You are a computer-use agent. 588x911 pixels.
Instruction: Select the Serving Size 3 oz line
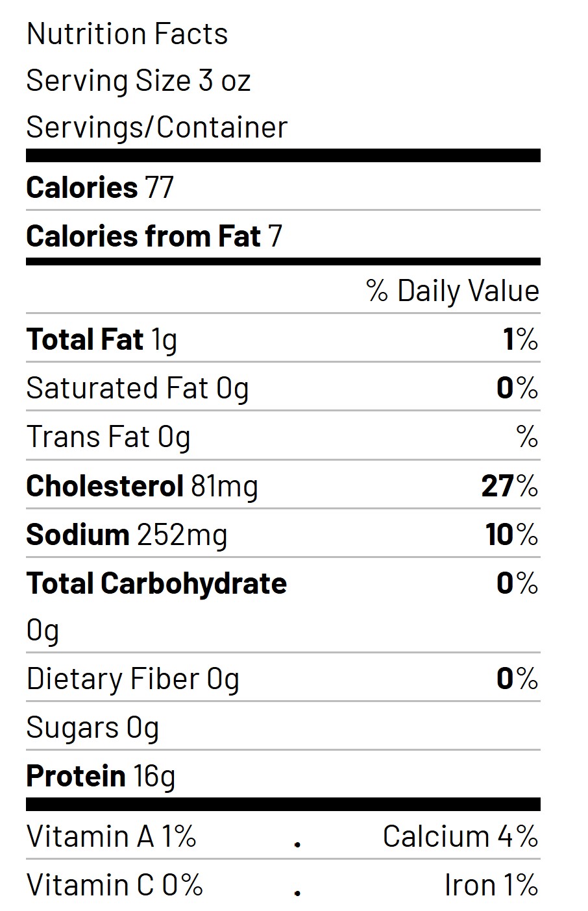pyautogui.click(x=138, y=81)
